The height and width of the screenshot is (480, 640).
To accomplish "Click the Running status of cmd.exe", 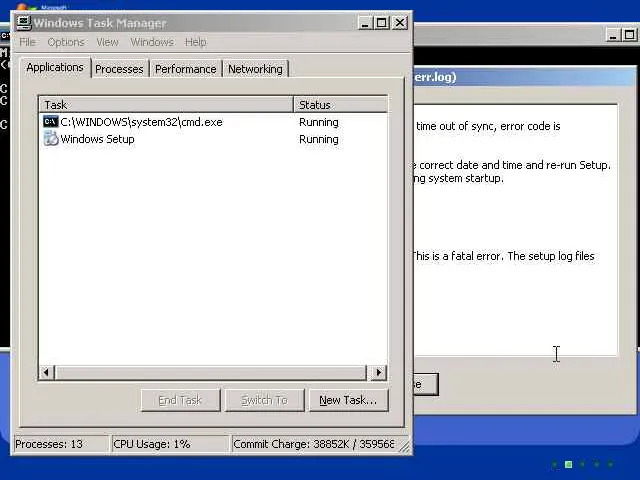I will tap(318, 122).
